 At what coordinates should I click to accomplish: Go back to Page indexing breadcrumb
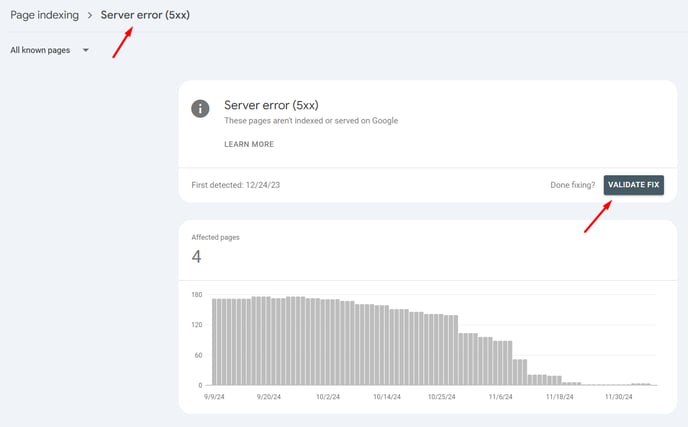(44, 15)
